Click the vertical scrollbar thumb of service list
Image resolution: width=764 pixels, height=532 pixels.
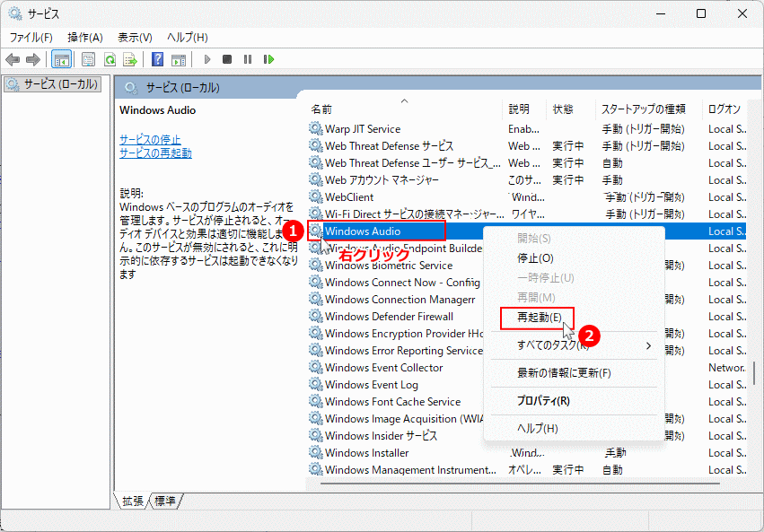pos(754,373)
